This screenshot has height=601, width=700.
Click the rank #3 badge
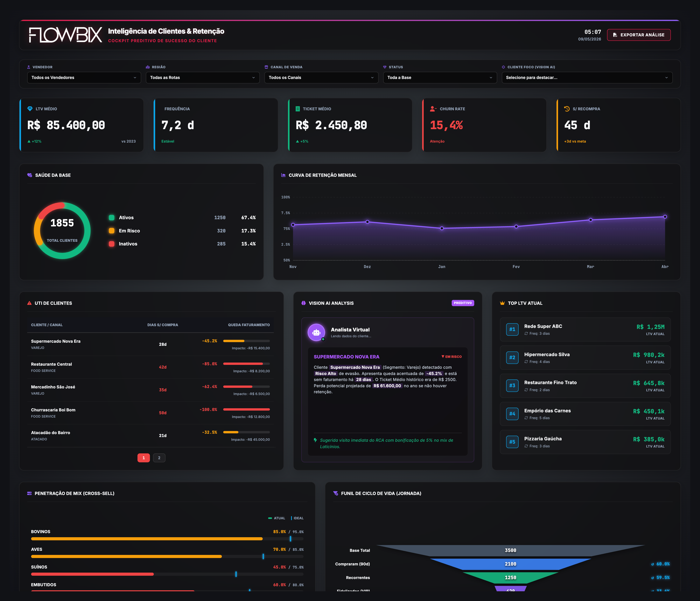pyautogui.click(x=512, y=386)
